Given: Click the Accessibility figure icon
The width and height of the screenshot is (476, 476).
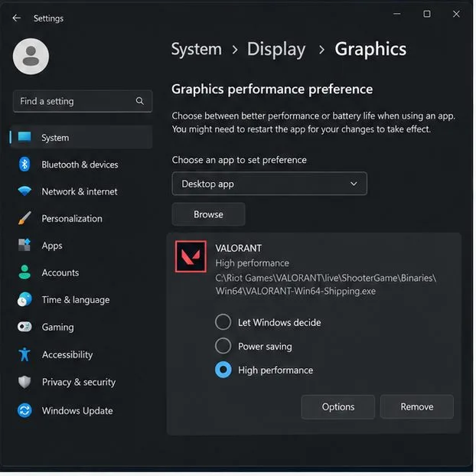Looking at the screenshot, I should point(24,354).
